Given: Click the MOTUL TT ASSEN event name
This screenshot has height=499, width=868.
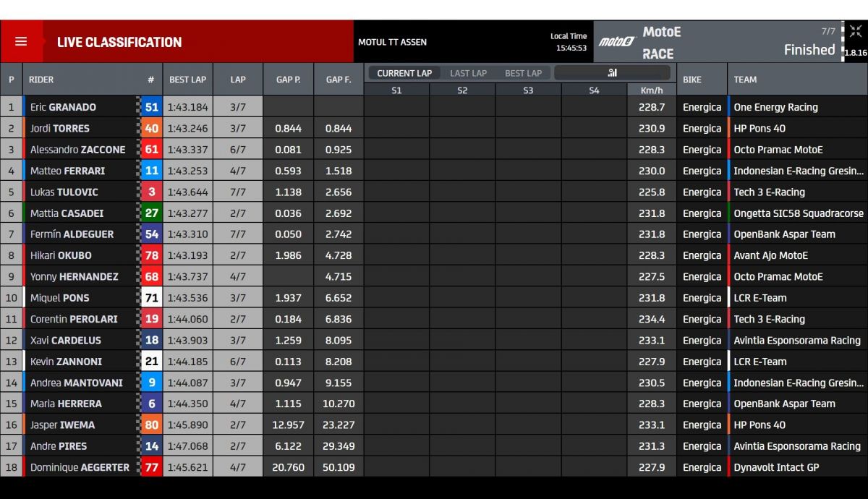Looking at the screenshot, I should tap(392, 42).
